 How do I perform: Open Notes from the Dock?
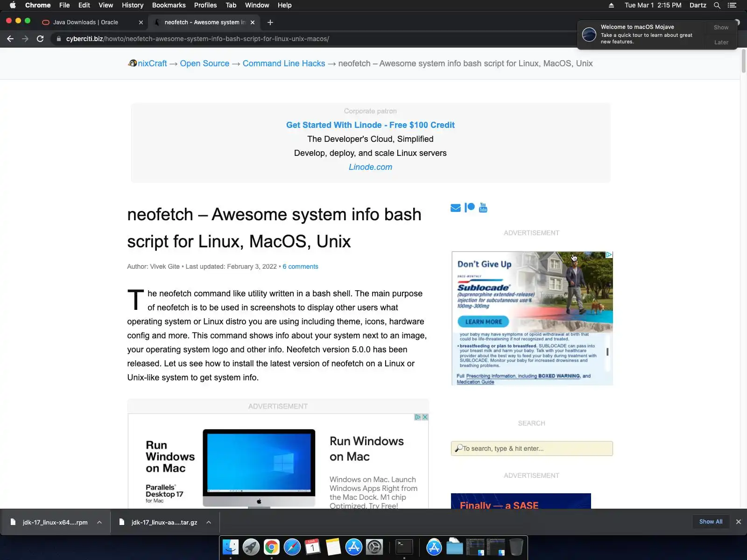pos(333,547)
